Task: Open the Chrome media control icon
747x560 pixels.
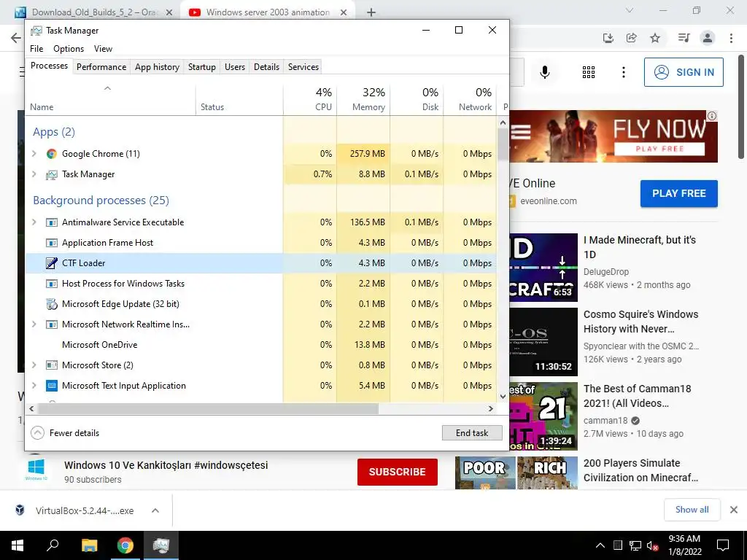Action: (x=684, y=38)
